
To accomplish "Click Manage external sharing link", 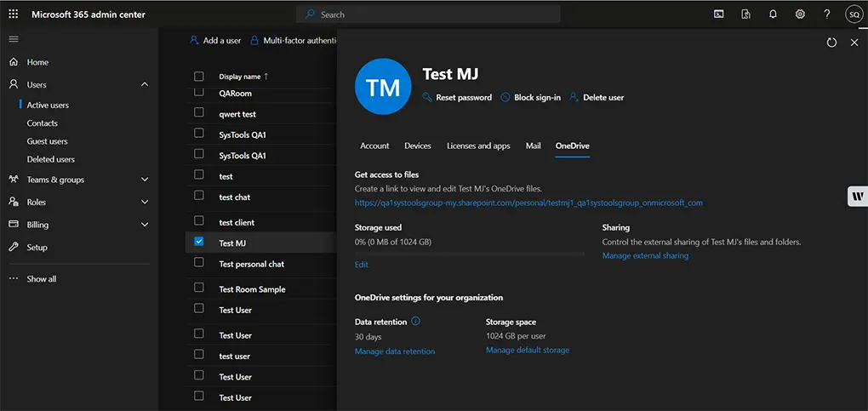I will click(x=645, y=255).
